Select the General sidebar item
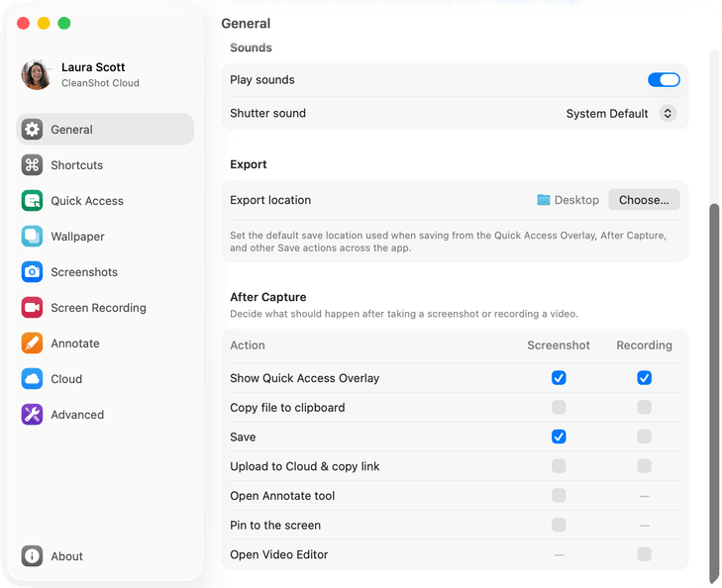722x588 pixels. [x=105, y=130]
